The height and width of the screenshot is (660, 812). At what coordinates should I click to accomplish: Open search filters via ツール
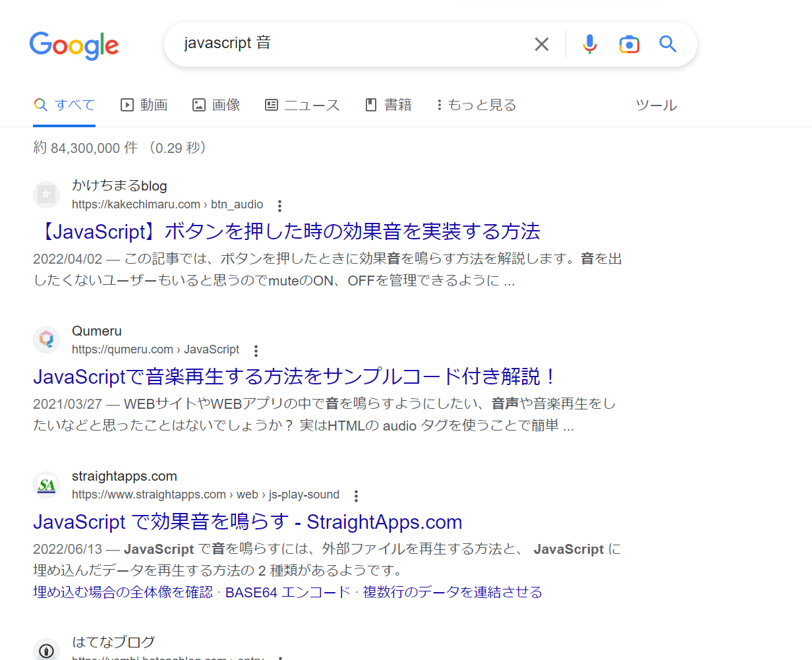(656, 105)
